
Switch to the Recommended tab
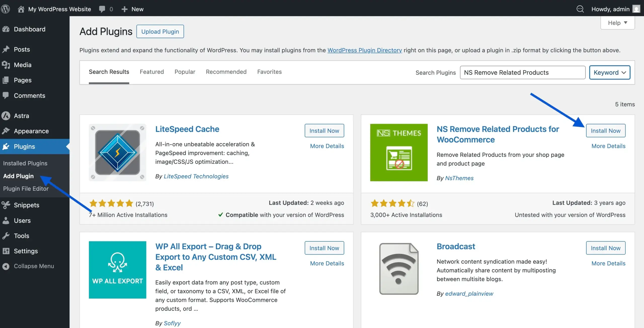point(226,72)
